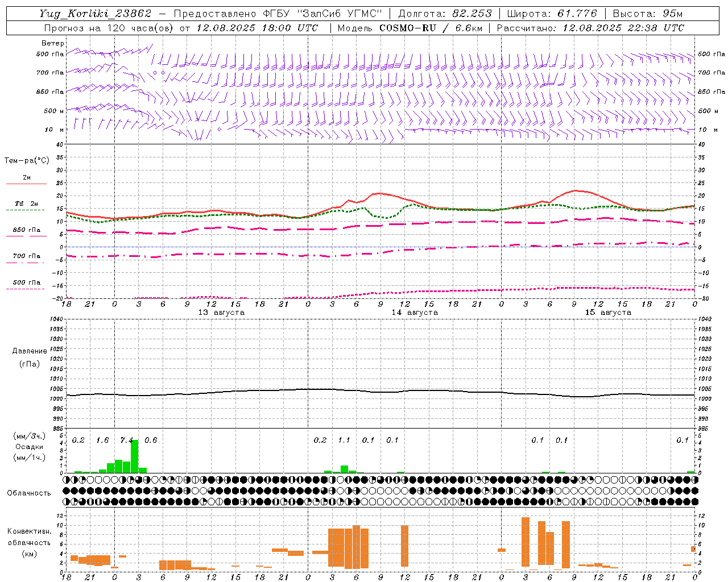Click the 'Td 2м' dew point legend entry
The width and height of the screenshot is (728, 582).
coord(26,203)
